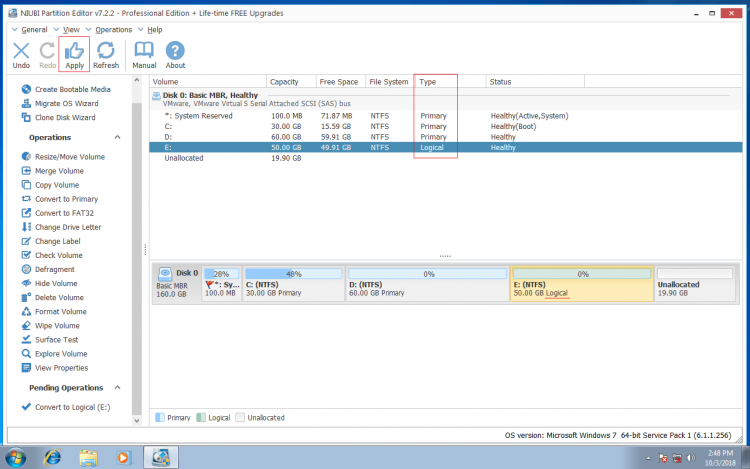Run Check Volume
This screenshot has height=469, width=750.
coord(52,255)
